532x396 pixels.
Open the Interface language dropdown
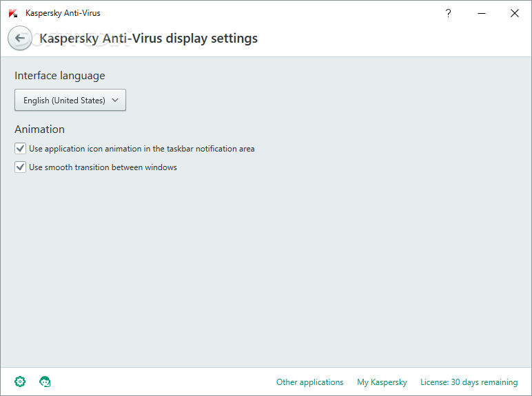point(70,100)
